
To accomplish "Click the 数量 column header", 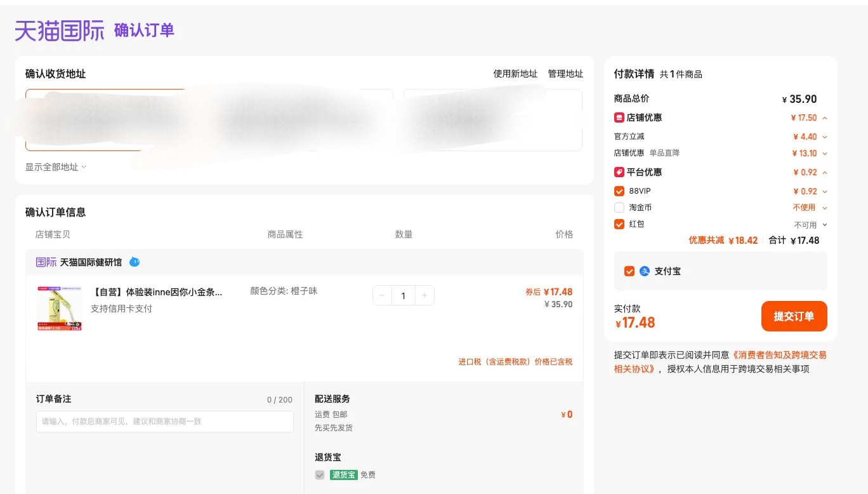I will click(x=404, y=234).
